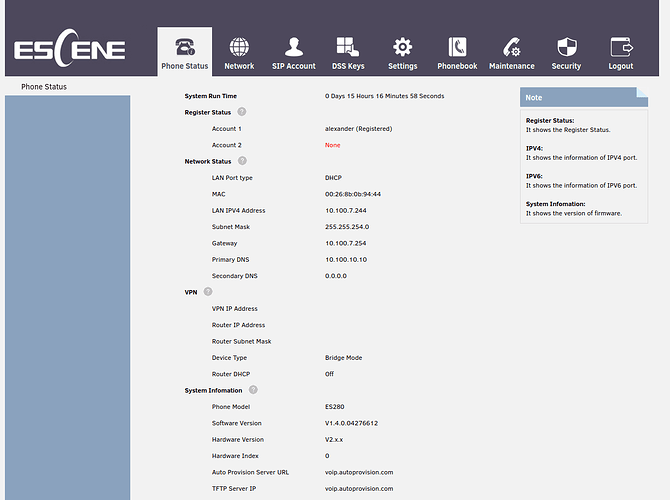Click the hardware version V2.x.x
Screen dimensions: 670x500
click(x=334, y=439)
